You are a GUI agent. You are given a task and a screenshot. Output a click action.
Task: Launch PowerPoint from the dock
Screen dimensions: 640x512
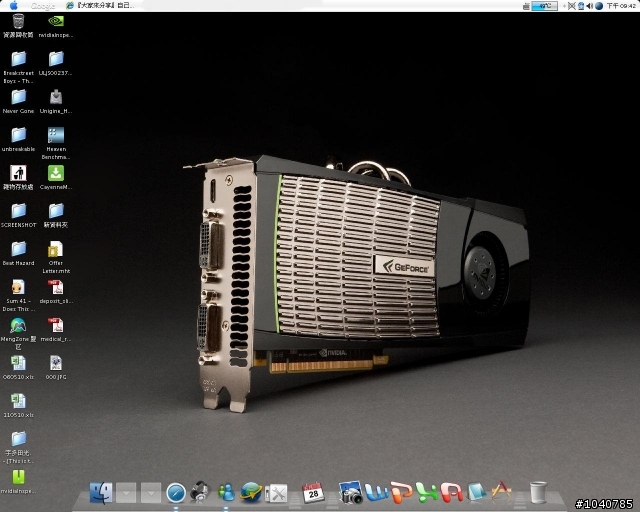[402, 492]
